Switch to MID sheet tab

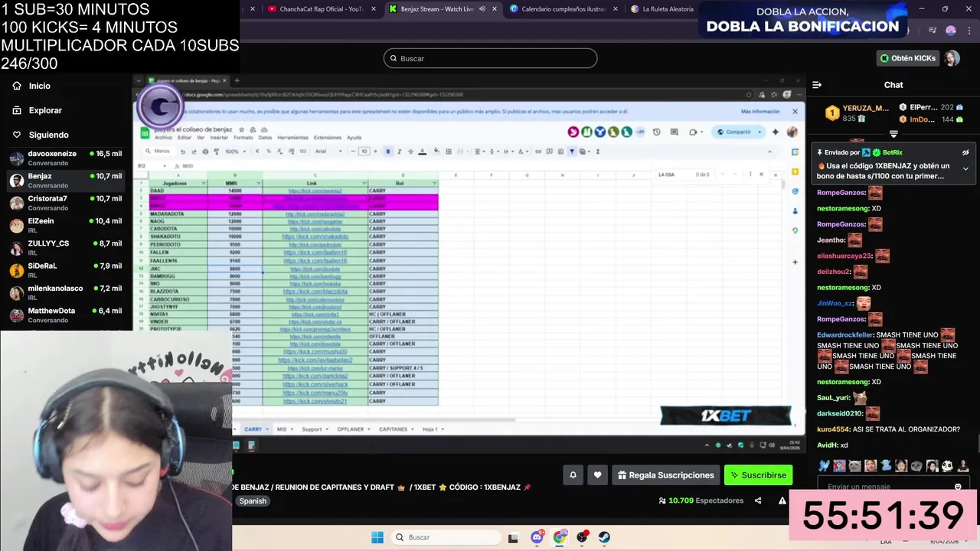(283, 429)
